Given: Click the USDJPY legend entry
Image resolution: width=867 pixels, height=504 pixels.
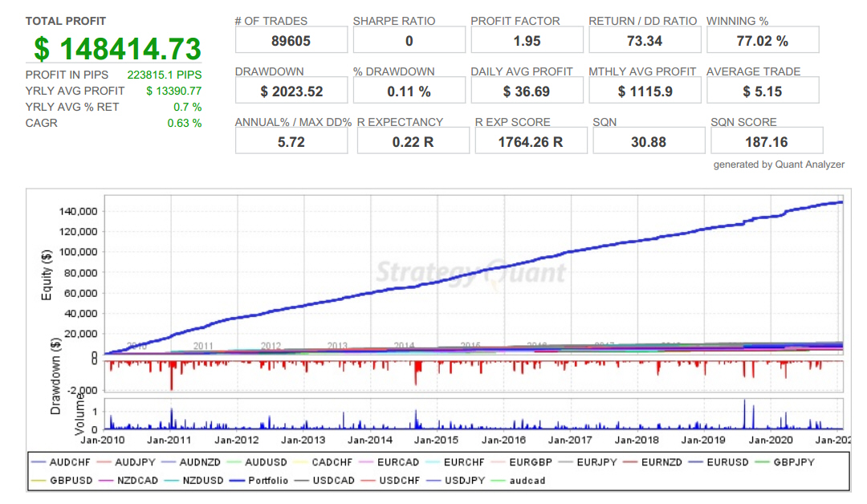Looking at the screenshot, I should 456,481.
